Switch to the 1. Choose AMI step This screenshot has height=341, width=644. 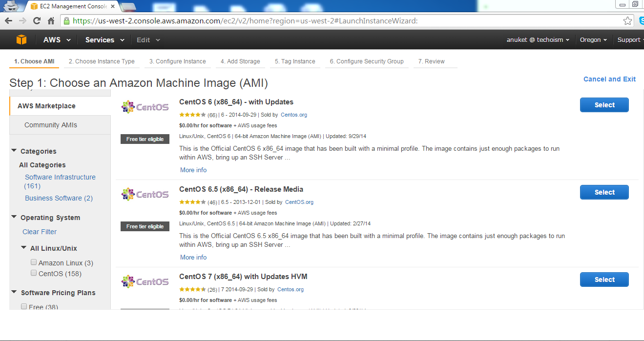coord(34,61)
